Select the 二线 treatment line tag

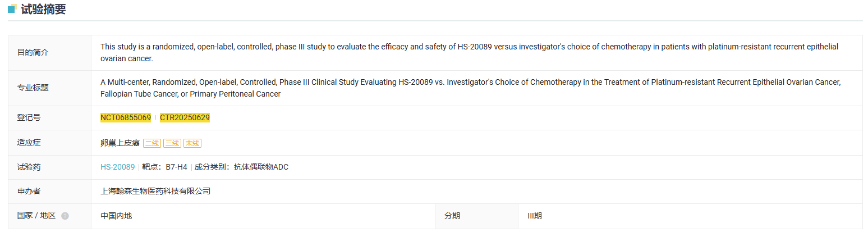pyautogui.click(x=152, y=143)
